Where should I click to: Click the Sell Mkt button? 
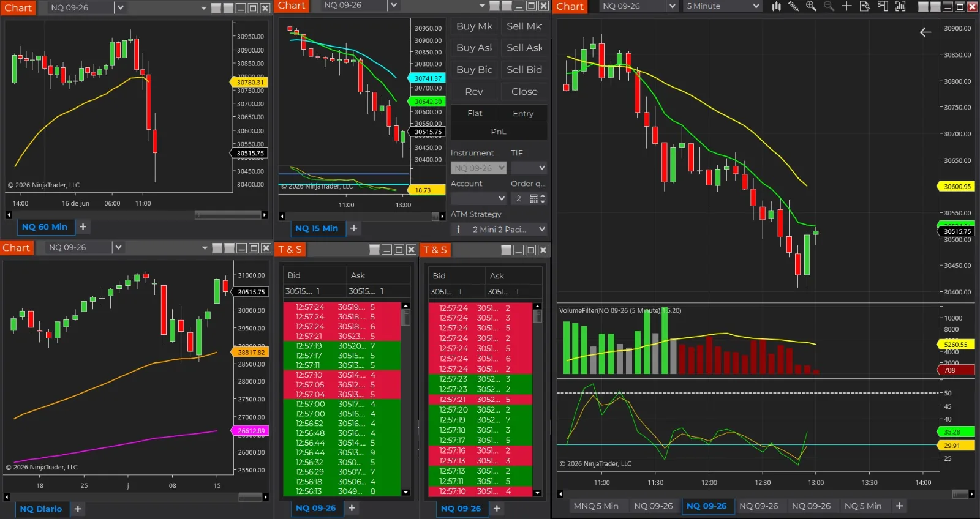pos(524,26)
